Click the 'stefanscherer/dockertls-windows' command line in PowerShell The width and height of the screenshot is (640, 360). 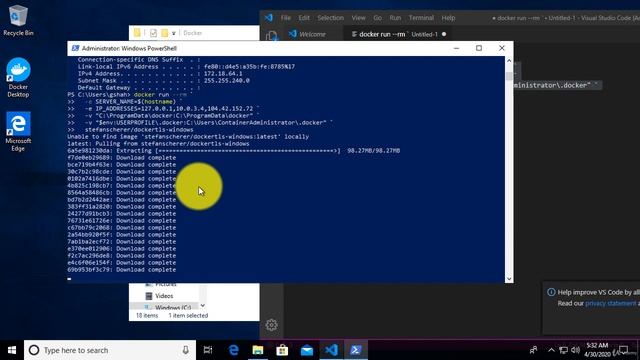139,130
